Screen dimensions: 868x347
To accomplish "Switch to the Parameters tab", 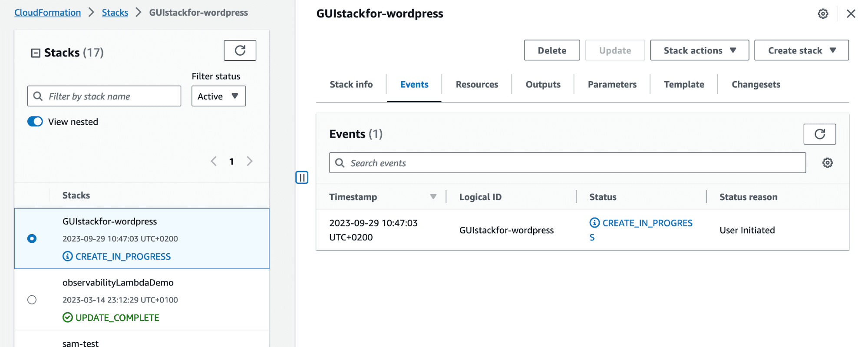I will [x=612, y=84].
